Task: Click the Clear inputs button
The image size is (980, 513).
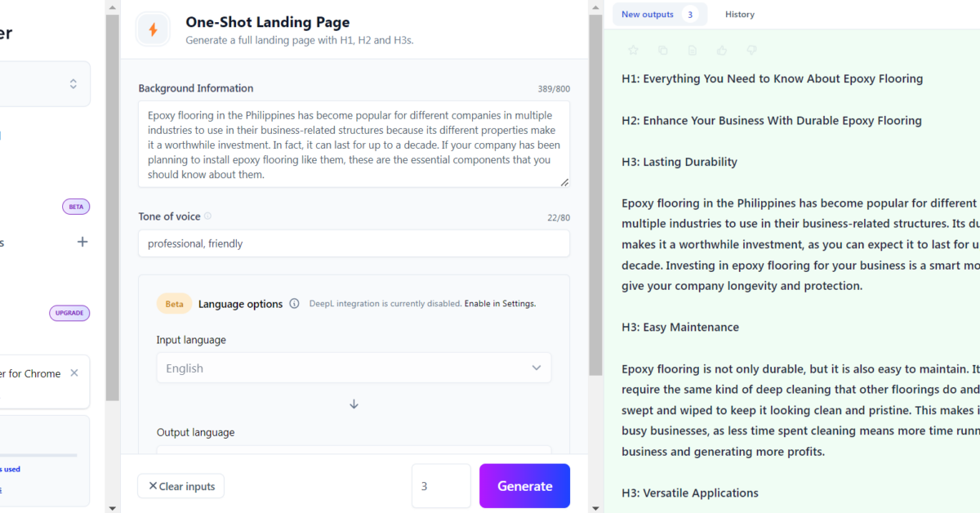Action: (x=180, y=486)
